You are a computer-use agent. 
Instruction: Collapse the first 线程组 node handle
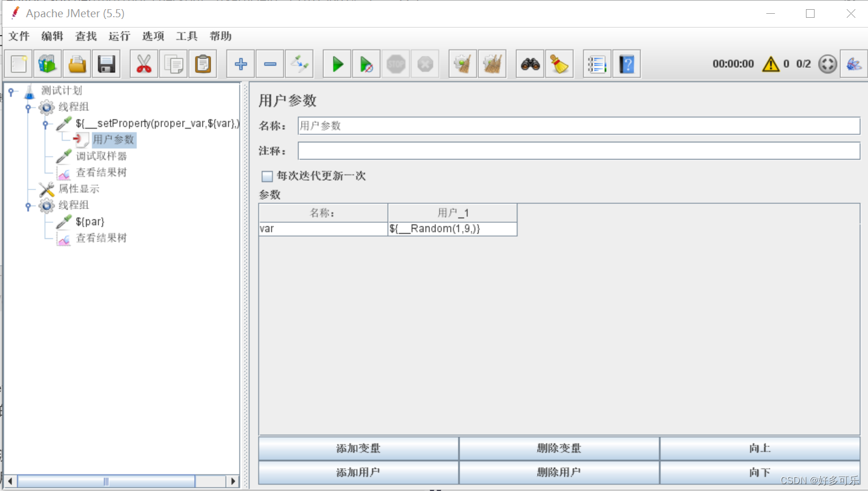click(x=28, y=107)
